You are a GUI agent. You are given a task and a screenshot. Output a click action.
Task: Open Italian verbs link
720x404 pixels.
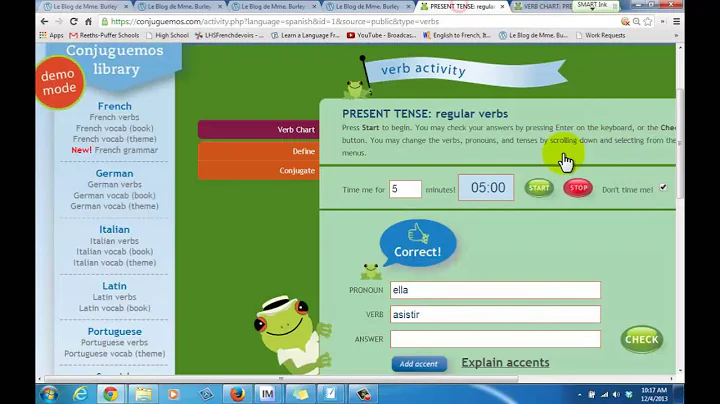pos(114,241)
